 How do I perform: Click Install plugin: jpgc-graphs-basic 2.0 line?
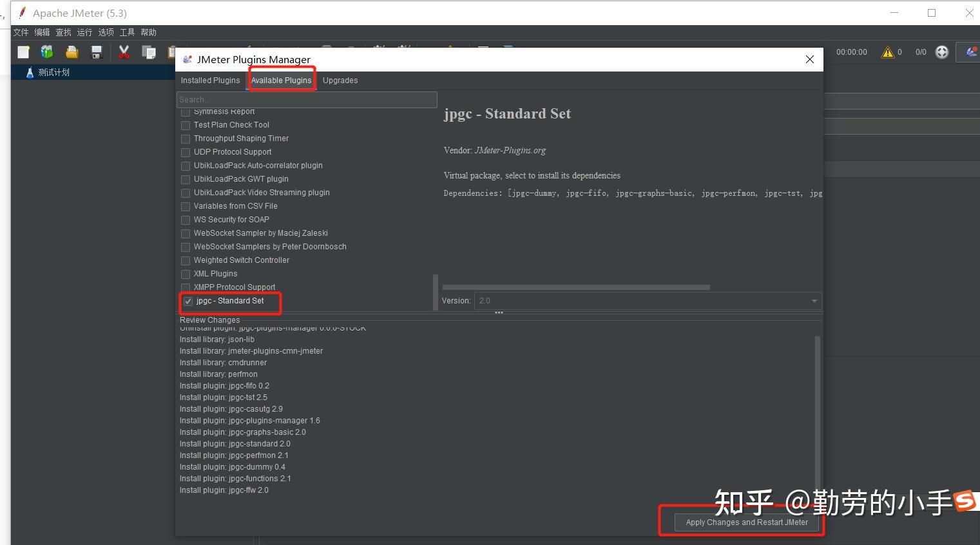pyautogui.click(x=243, y=432)
